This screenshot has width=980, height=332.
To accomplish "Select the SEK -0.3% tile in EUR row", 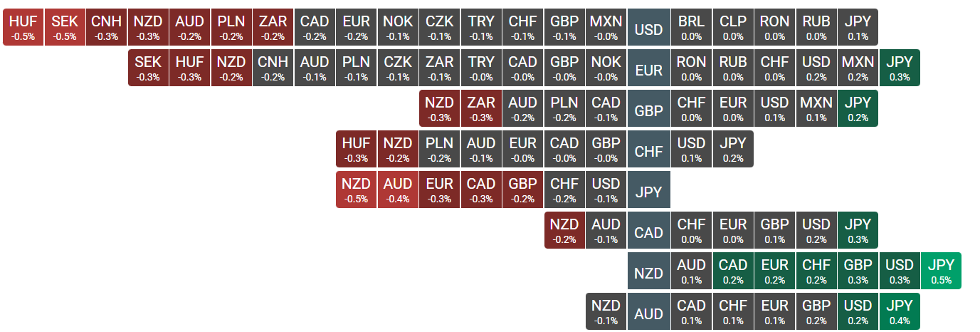I will (x=148, y=68).
